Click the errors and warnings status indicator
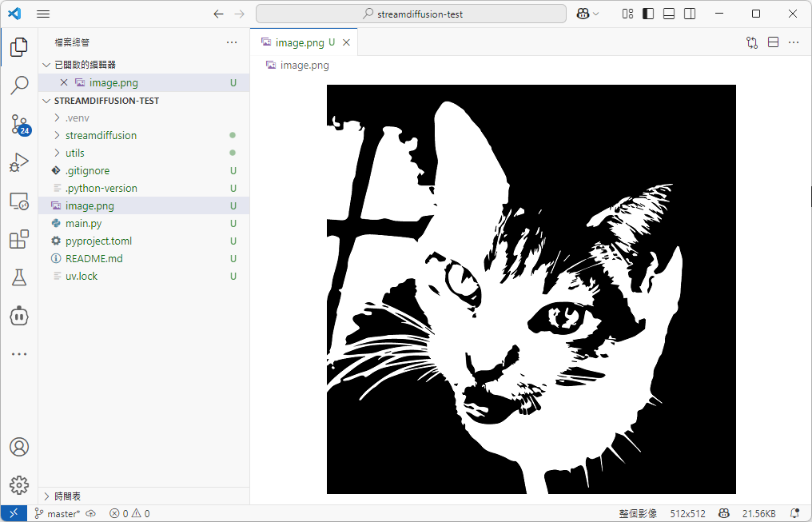This screenshot has width=812, height=522. point(129,513)
